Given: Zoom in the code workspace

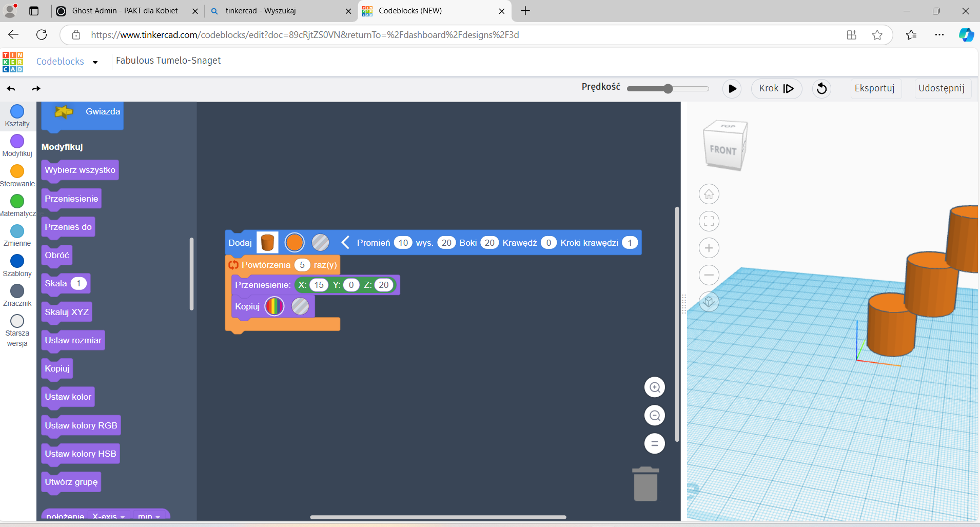Looking at the screenshot, I should click(x=655, y=387).
